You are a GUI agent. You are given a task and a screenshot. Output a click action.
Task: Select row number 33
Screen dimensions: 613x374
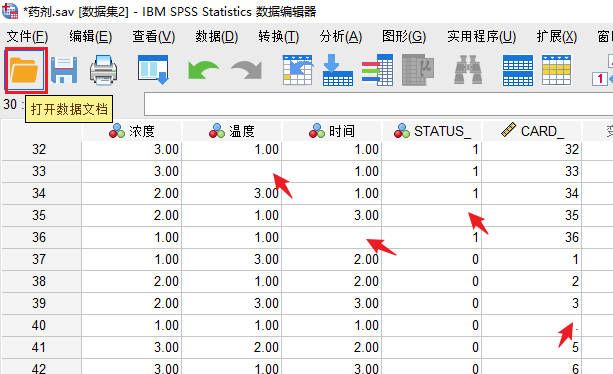coord(39,171)
